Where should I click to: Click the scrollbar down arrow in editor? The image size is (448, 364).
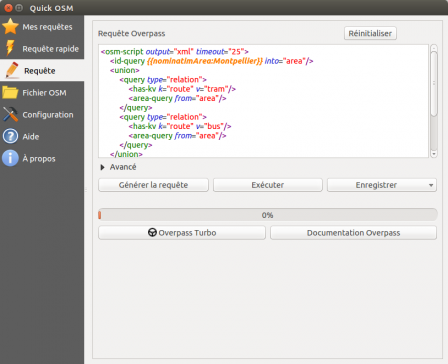tap(434, 154)
